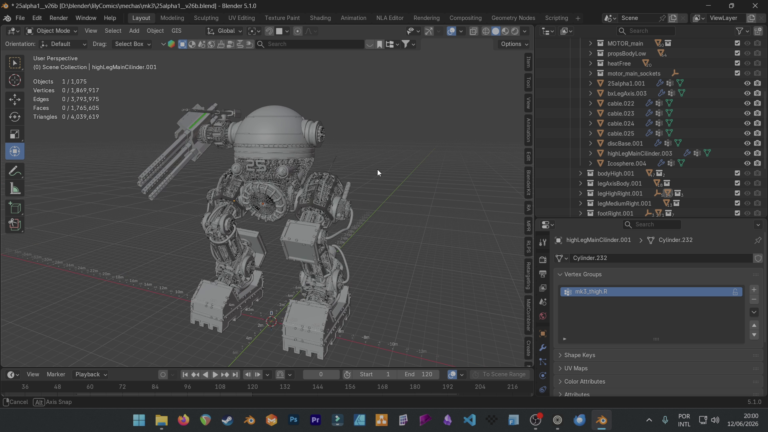Open the viewport Options dropdown
This screenshot has width=768, height=432.
[x=514, y=44]
